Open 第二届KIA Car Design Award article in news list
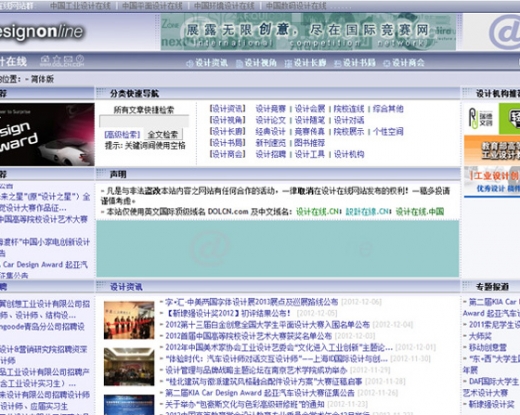 pos(260,393)
